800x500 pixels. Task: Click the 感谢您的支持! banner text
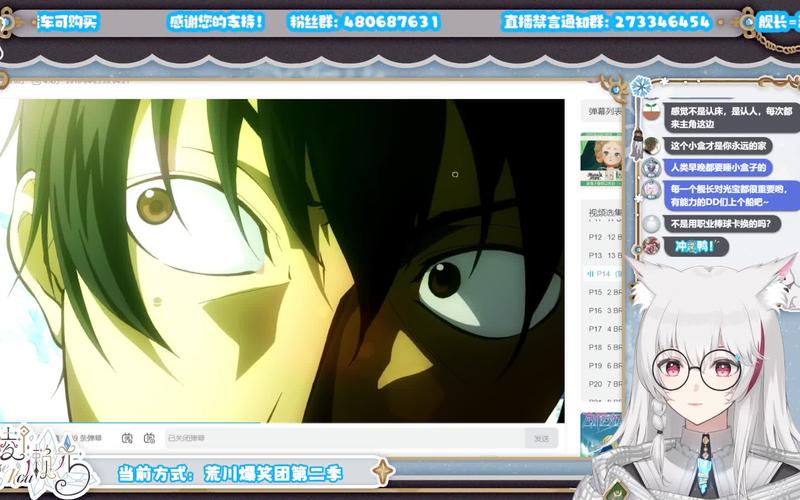(x=216, y=22)
